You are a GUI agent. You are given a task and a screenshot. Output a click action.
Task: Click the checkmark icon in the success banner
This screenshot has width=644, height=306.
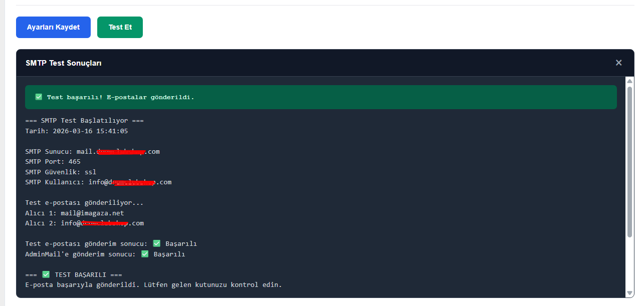pyautogui.click(x=39, y=97)
